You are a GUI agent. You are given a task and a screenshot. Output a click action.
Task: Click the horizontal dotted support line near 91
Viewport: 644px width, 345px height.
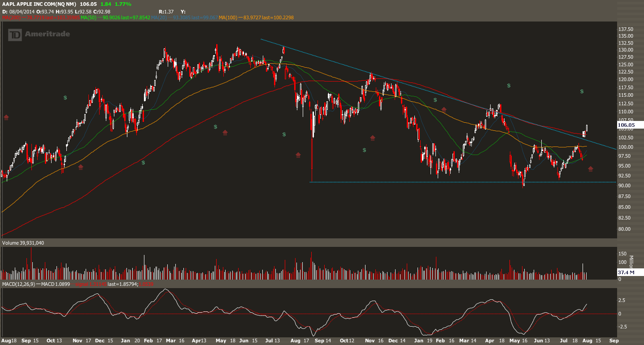pyautogui.click(x=462, y=182)
